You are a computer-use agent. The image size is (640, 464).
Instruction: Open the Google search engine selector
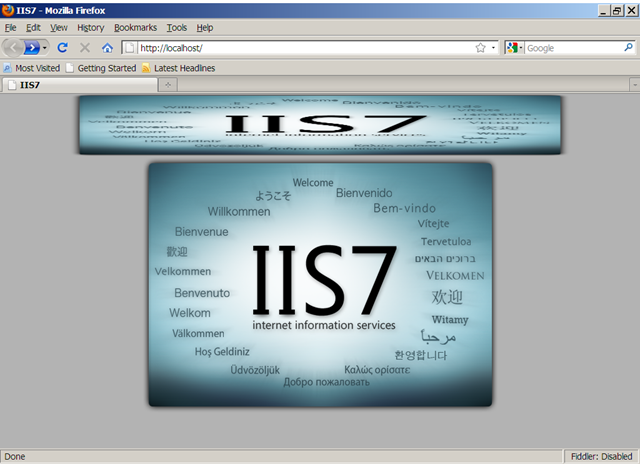click(515, 48)
